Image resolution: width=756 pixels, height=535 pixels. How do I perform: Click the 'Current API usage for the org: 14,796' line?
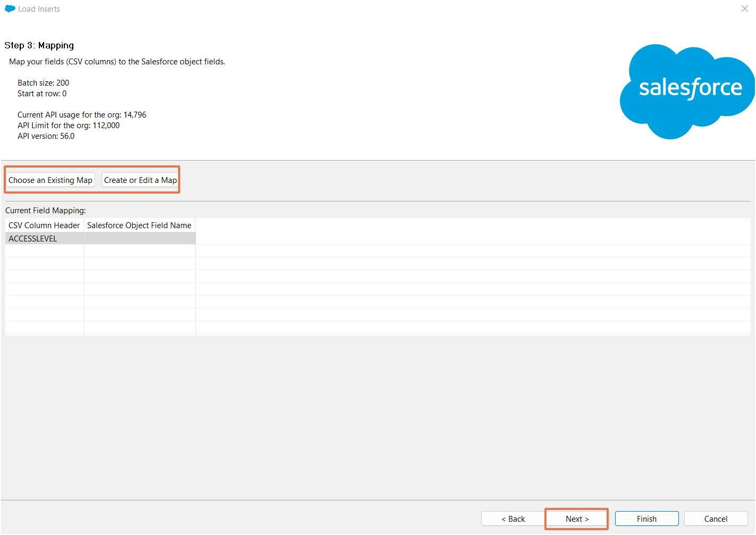(81, 114)
